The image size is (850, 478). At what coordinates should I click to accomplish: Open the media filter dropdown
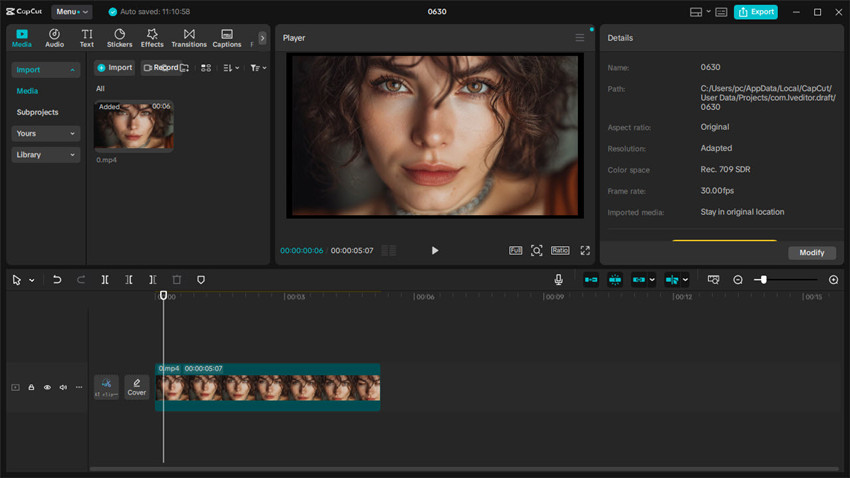pos(258,68)
